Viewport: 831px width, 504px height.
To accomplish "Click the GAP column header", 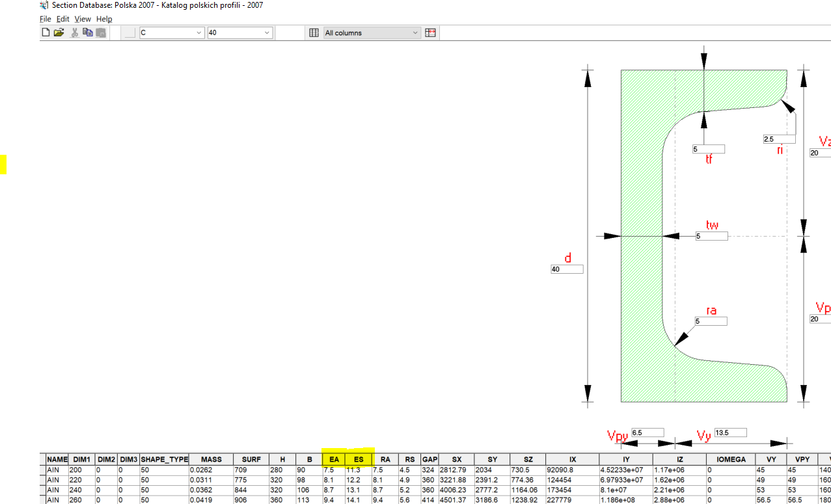I will coord(429,459).
